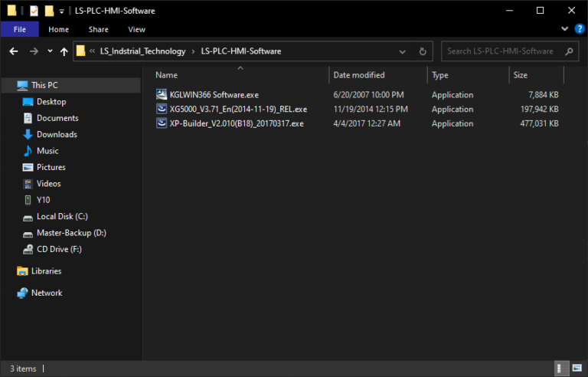Open the File menu

click(x=20, y=29)
